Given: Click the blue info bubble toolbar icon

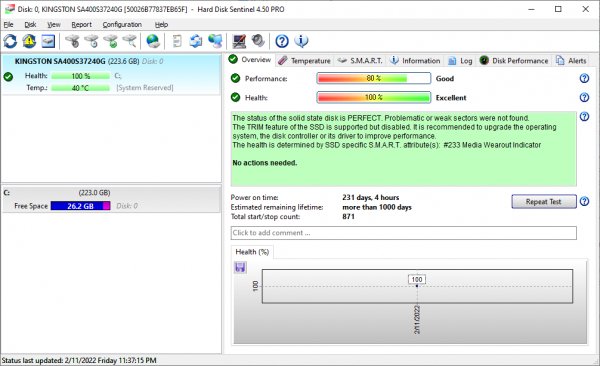Looking at the screenshot, I should coord(301,41).
